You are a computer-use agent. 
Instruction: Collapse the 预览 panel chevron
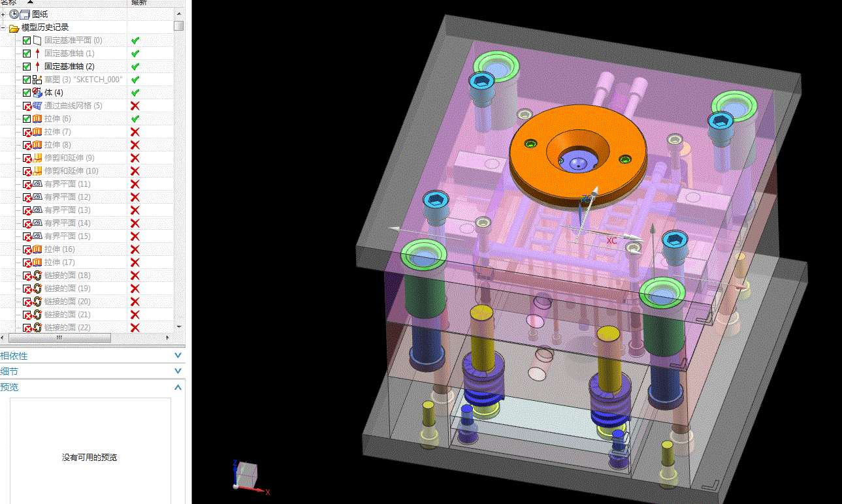(178, 387)
